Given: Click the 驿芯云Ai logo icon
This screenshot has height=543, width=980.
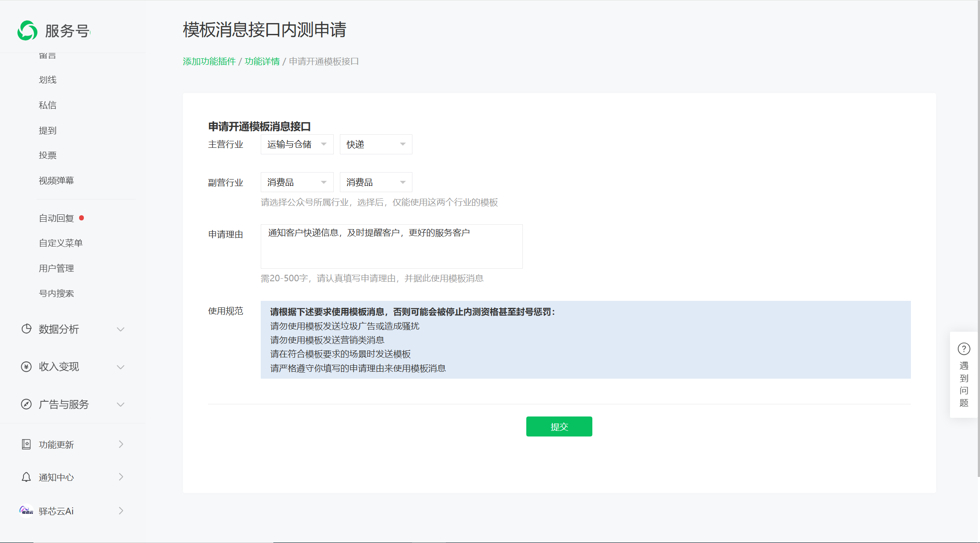Looking at the screenshot, I should coord(27,511).
